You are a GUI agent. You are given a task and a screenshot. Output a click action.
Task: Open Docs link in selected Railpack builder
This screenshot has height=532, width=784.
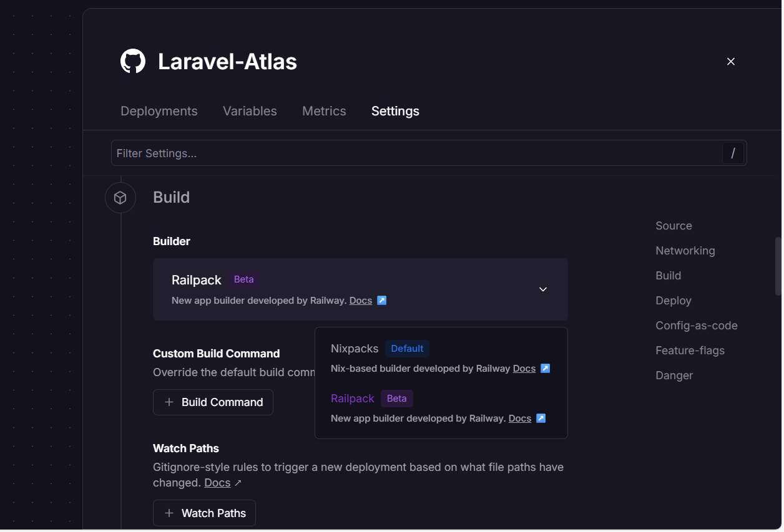pos(361,301)
